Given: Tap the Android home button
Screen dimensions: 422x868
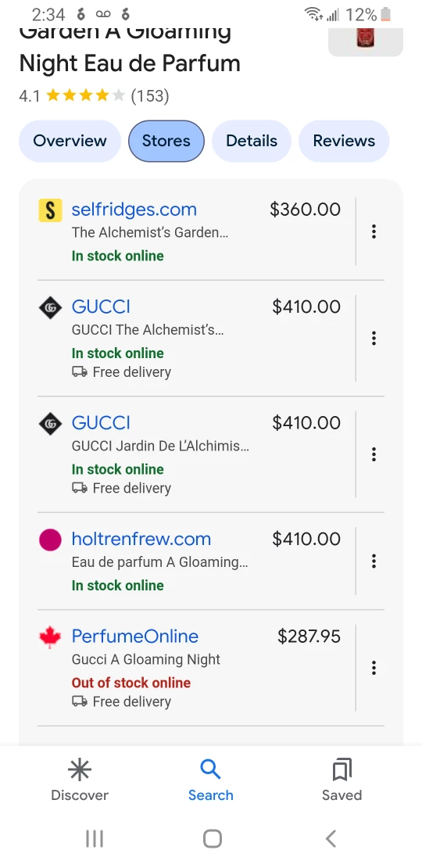Looking at the screenshot, I should (213, 838).
